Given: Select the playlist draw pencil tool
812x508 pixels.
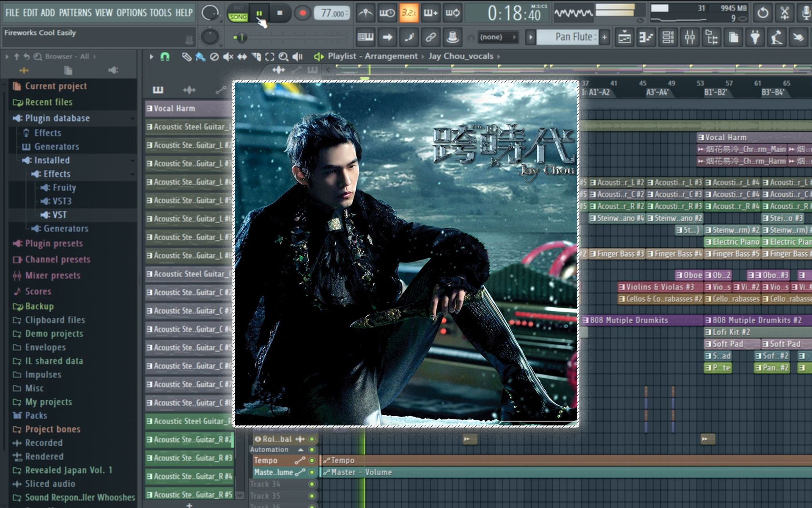Looking at the screenshot, I should tap(187, 56).
